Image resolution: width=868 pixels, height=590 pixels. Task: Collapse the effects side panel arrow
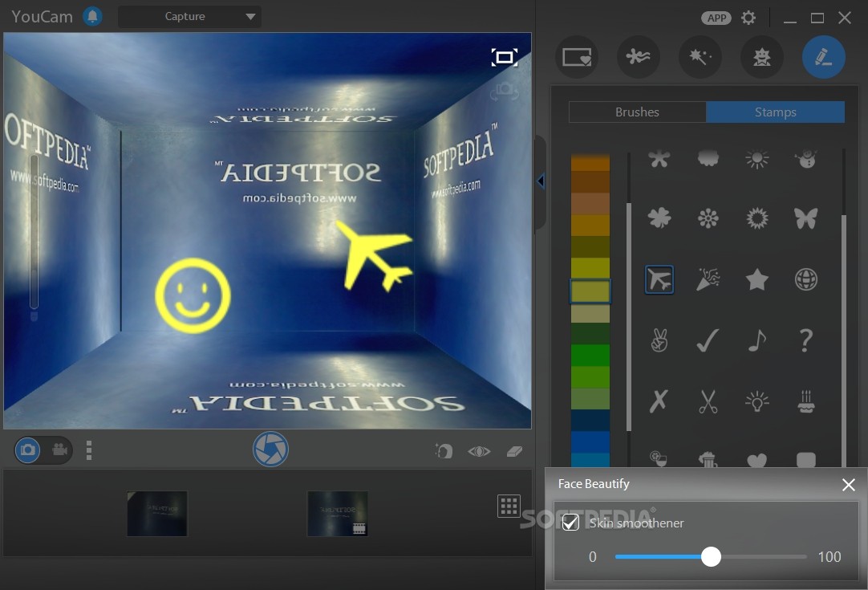point(541,181)
